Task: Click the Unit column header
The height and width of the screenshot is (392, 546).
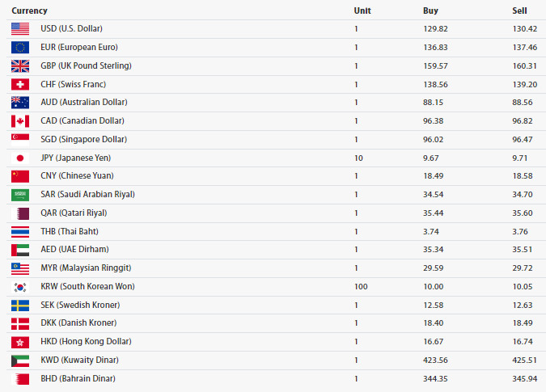Action: pos(362,11)
